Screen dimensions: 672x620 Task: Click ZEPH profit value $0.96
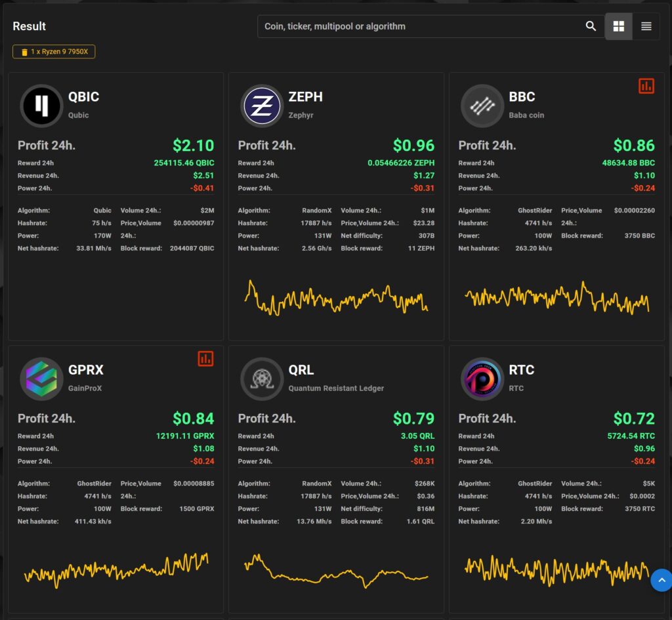pyautogui.click(x=413, y=146)
